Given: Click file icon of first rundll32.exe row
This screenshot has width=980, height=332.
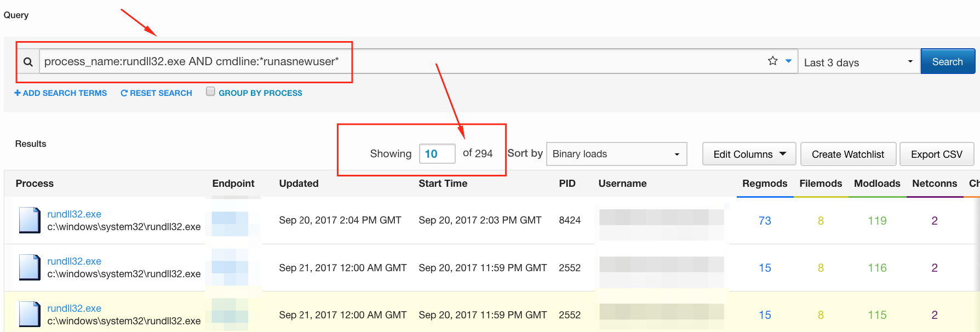Looking at the screenshot, I should point(30,220).
